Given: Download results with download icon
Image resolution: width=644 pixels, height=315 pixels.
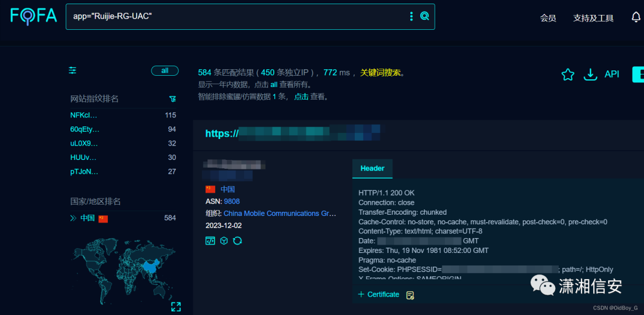Looking at the screenshot, I should (x=590, y=75).
